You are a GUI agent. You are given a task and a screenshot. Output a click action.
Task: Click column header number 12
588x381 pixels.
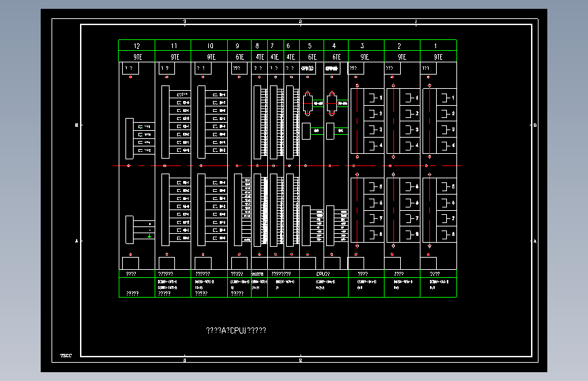[137, 45]
